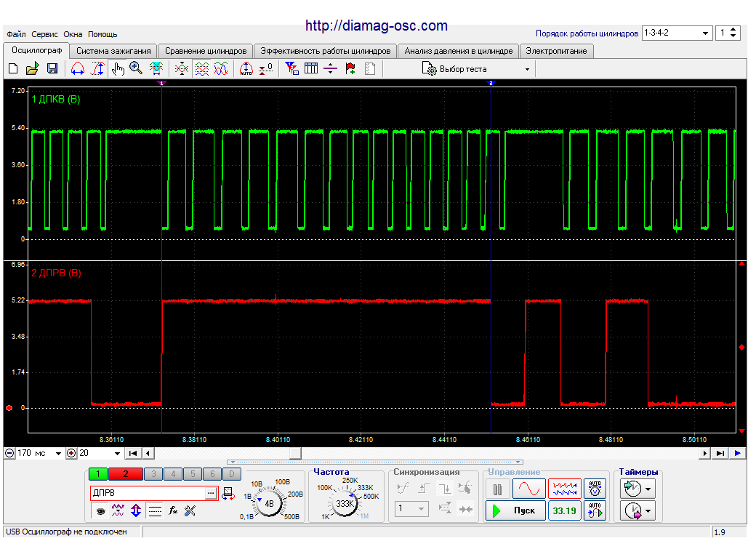This screenshot has width=756, height=541.
Task: Toggle the red sine single-sweep mode
Action: [x=529, y=489]
